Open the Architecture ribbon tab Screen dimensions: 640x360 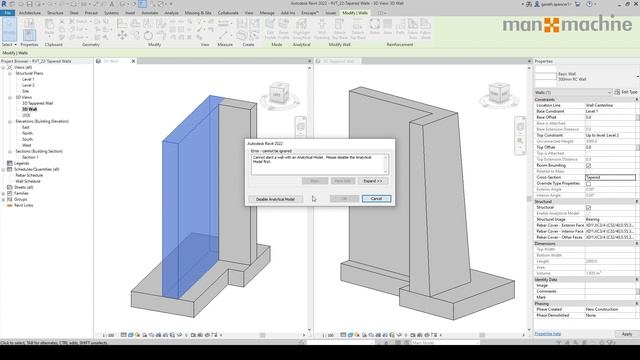pyautogui.click(x=30, y=13)
